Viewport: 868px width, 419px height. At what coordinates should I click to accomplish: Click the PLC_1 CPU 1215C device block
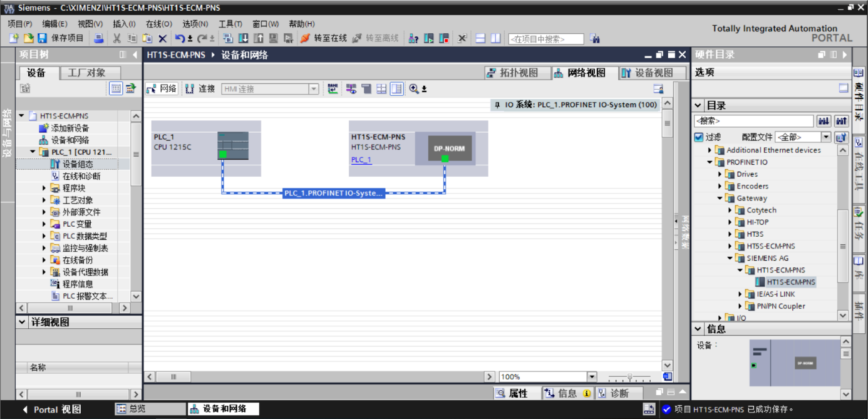206,148
